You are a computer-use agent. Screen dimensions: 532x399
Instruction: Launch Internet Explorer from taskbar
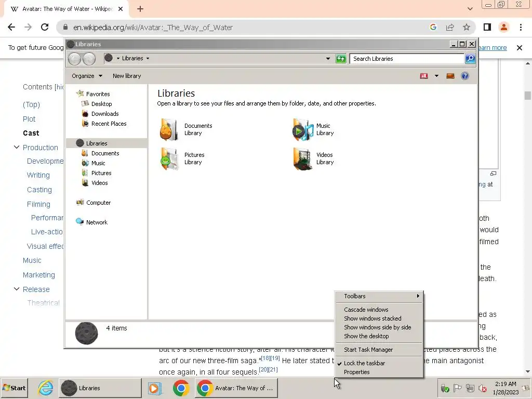coord(46,388)
